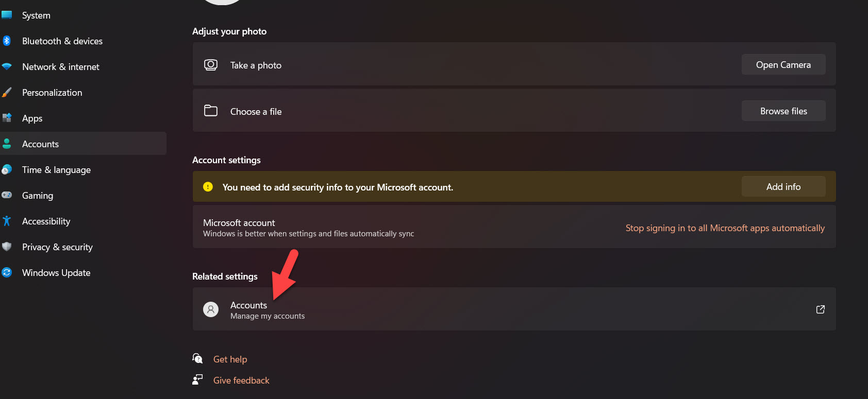The height and width of the screenshot is (399, 868).
Task: Click the Windows Update sync icon
Action: click(x=7, y=272)
